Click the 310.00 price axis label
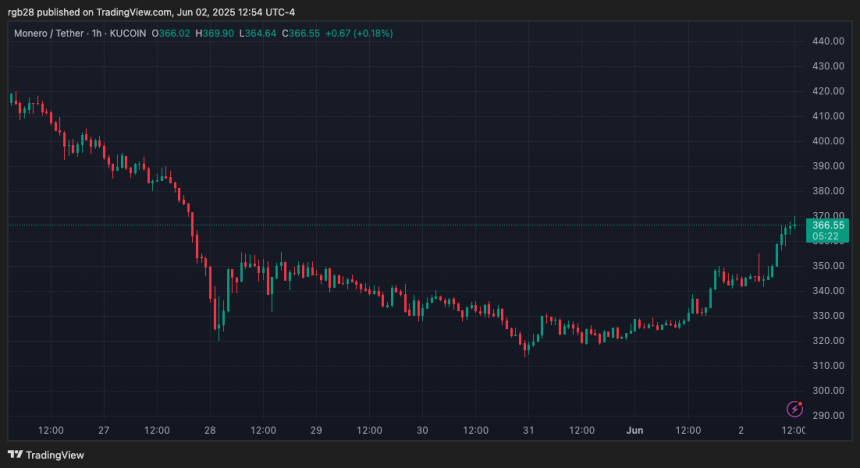Screen dimensions: 860x468 [828, 365]
